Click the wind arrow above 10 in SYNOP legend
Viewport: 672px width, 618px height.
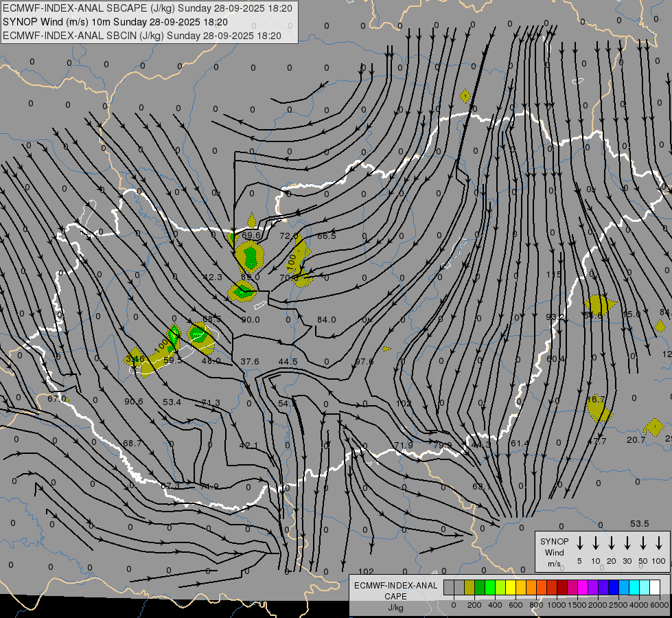coord(596,543)
